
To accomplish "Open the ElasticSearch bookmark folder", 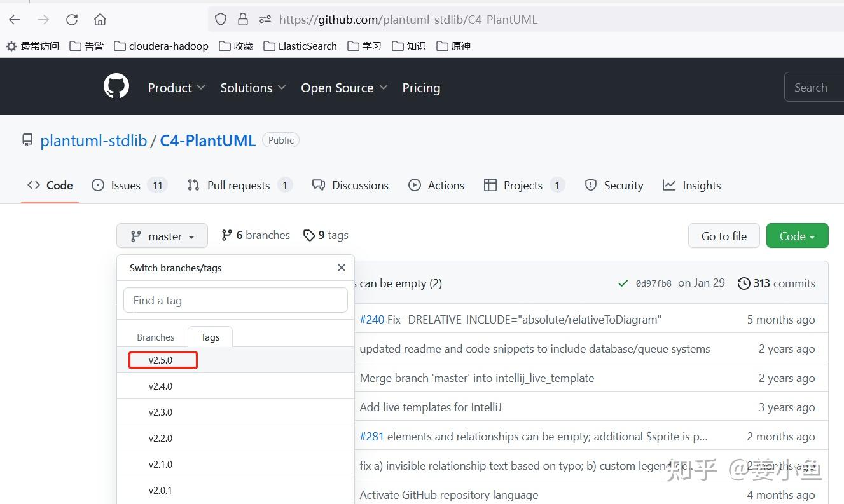I will click(300, 46).
